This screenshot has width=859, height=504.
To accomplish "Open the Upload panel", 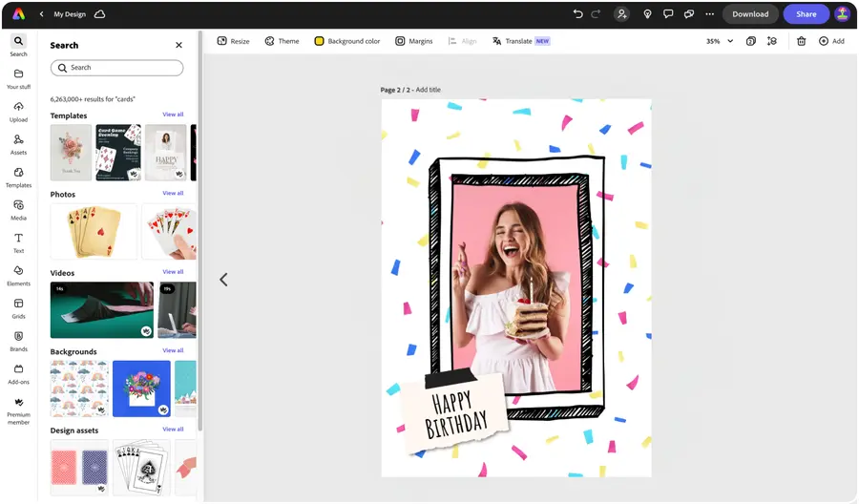I will tap(19, 112).
